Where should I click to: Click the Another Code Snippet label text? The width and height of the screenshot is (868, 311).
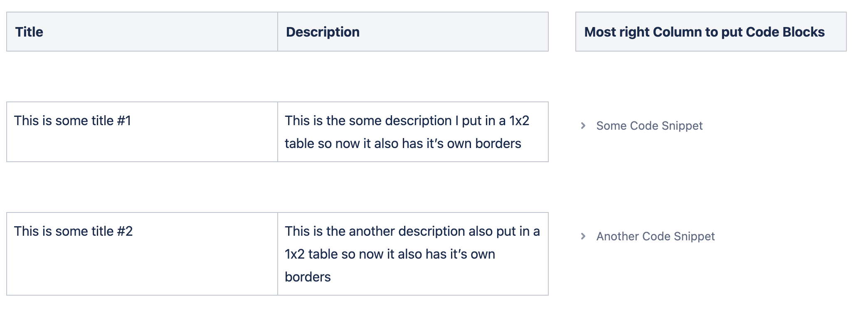(655, 236)
